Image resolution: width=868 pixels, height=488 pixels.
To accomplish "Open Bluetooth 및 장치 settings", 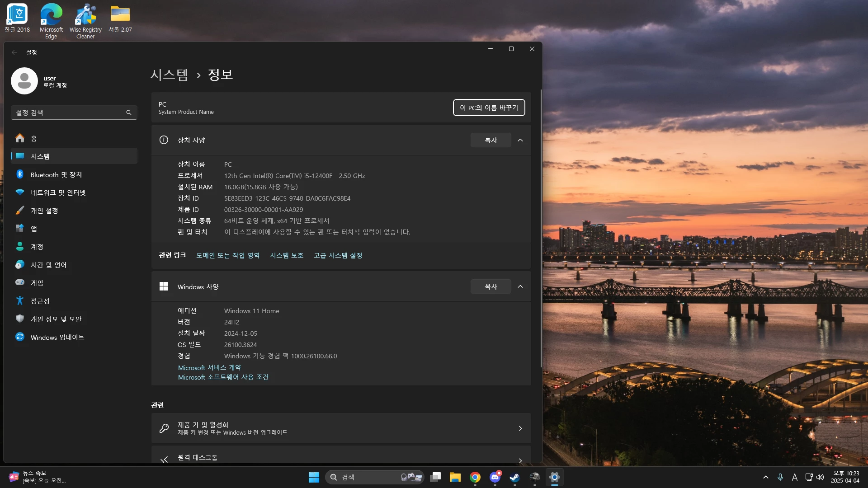I will 56,174.
